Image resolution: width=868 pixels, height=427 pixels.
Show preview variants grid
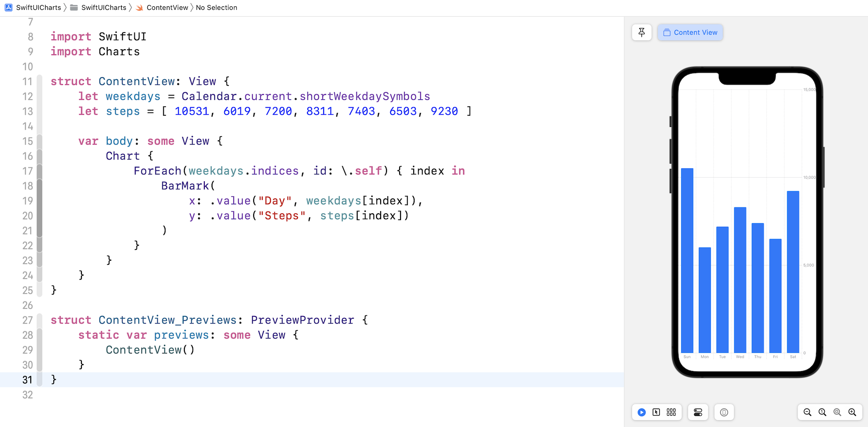pos(671,412)
